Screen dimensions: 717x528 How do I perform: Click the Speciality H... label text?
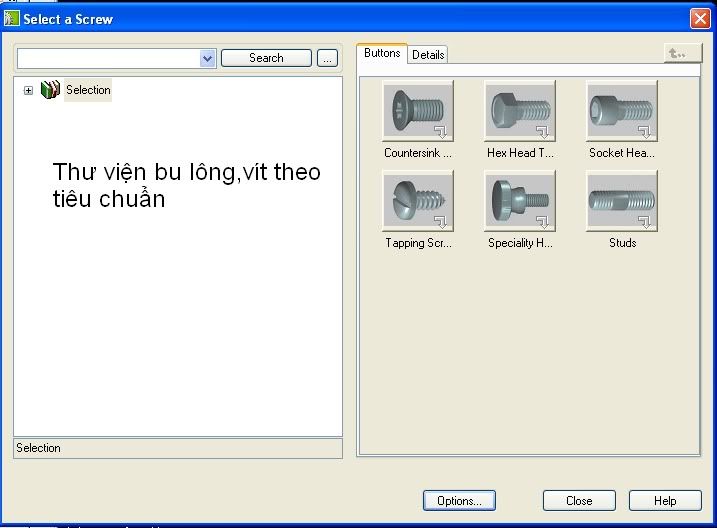(520, 243)
